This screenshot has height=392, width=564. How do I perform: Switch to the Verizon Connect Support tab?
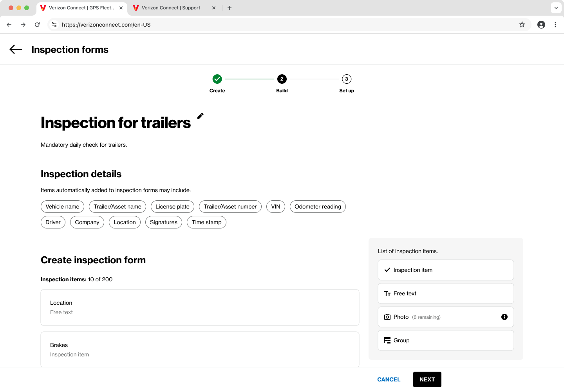pyautogui.click(x=170, y=8)
